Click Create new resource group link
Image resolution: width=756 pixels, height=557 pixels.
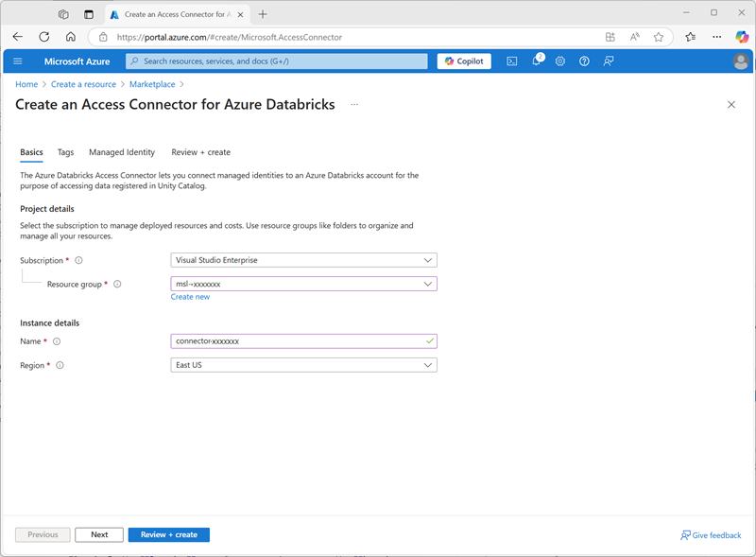tap(190, 297)
